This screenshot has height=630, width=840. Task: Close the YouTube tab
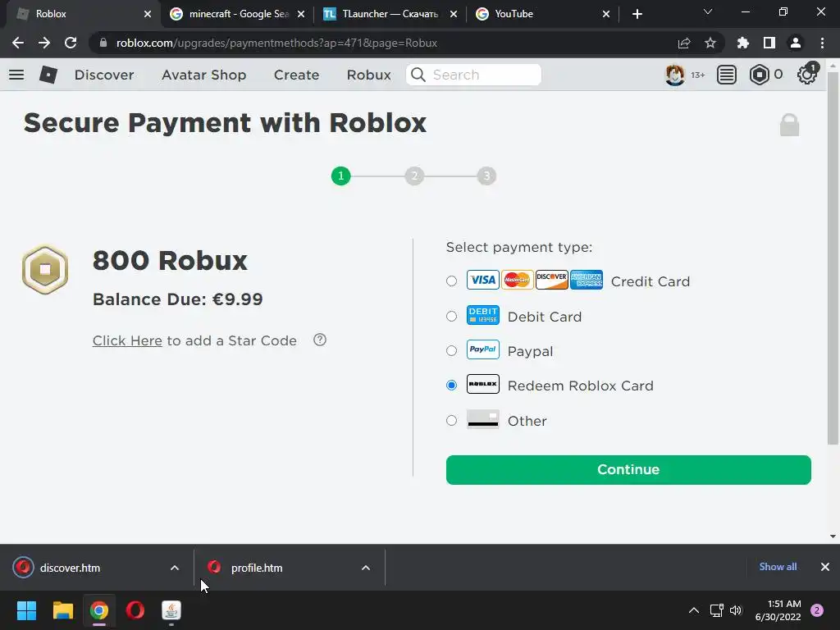(606, 14)
